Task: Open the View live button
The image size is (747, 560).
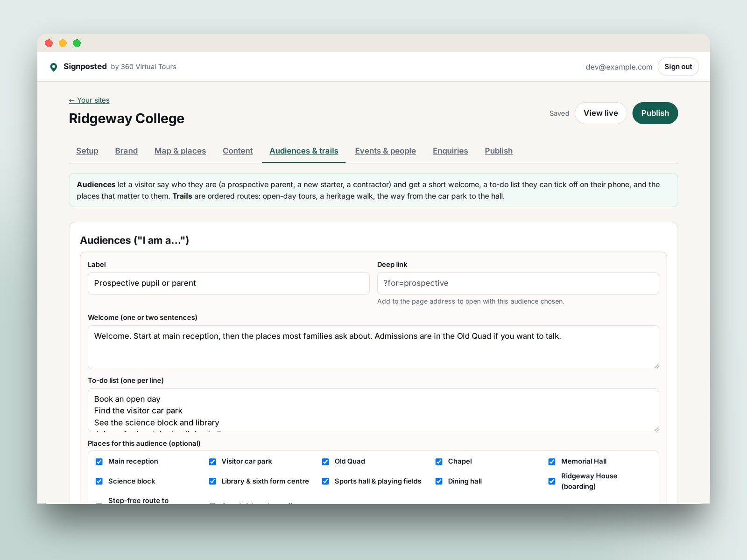Action: 600,113
